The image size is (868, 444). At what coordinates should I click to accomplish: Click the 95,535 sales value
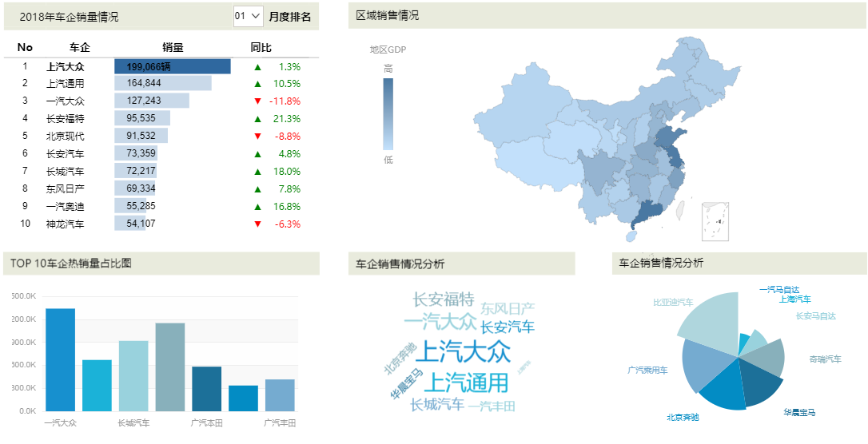tap(141, 118)
